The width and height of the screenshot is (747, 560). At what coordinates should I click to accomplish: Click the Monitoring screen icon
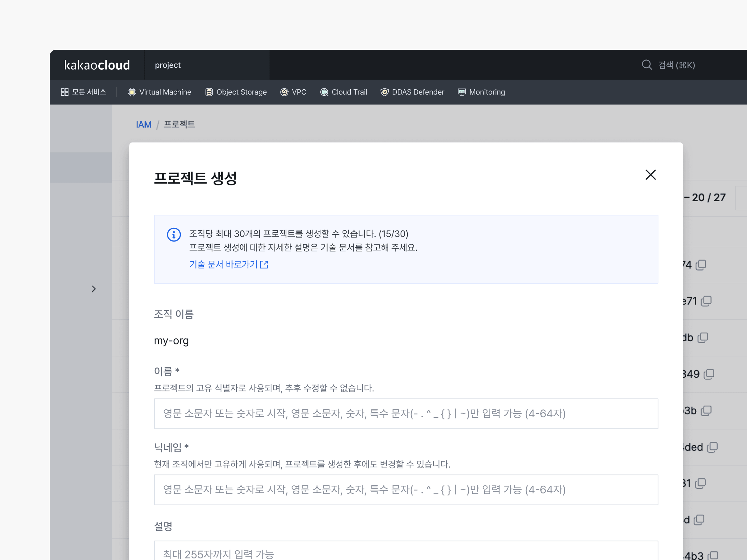click(x=462, y=92)
